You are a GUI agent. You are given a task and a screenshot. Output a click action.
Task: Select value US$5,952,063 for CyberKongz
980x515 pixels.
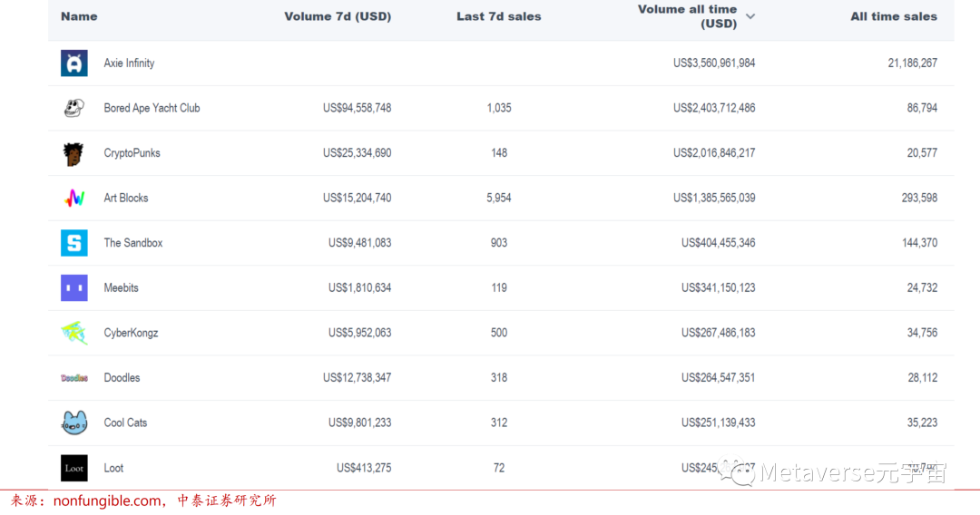[x=360, y=333]
